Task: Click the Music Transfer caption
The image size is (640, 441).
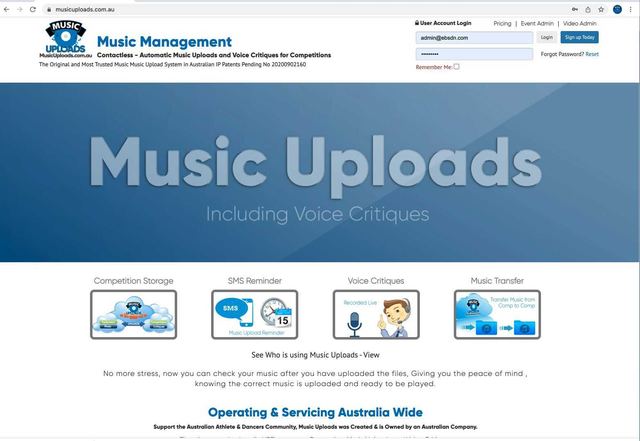Action: [x=497, y=281]
